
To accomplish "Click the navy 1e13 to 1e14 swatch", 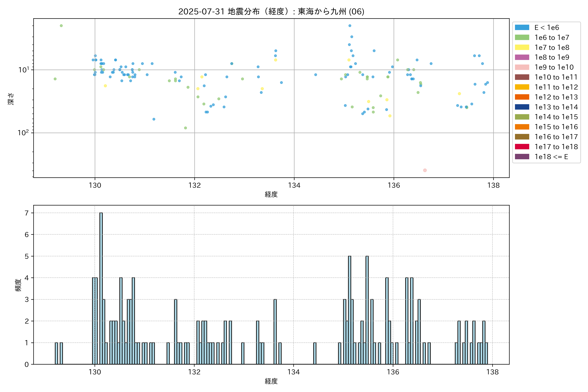I will pos(522,107).
